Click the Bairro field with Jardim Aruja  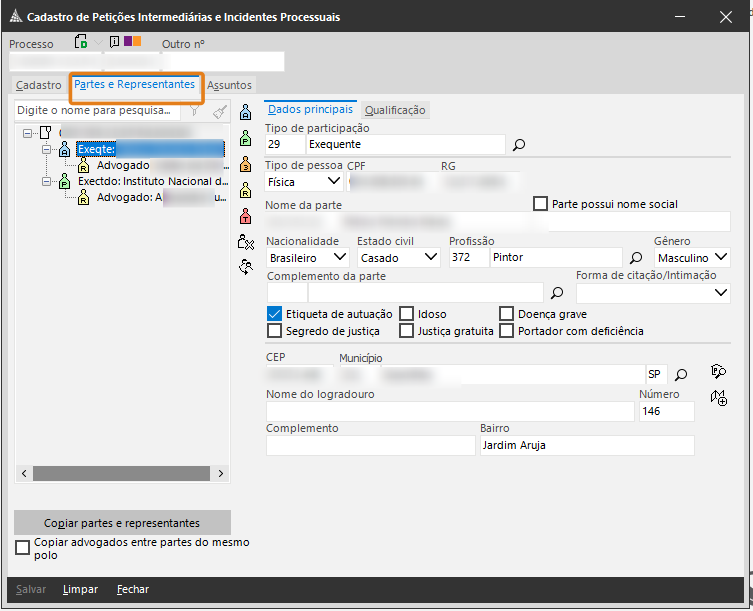[587, 445]
